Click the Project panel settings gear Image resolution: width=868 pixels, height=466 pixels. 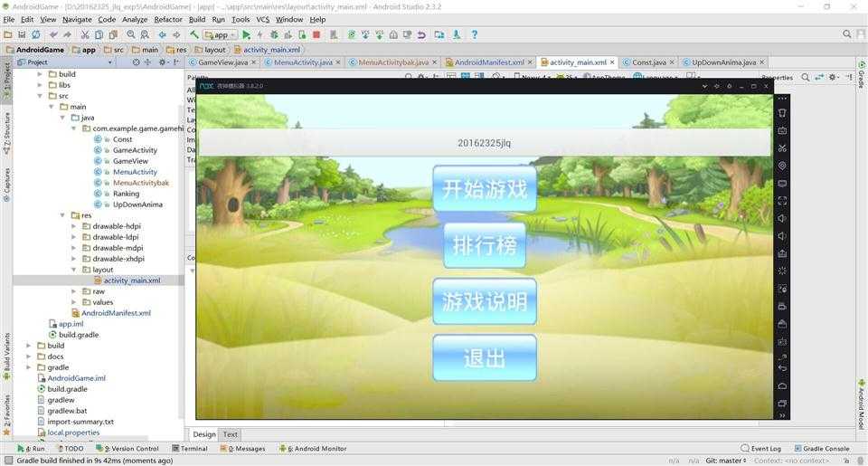[162, 62]
